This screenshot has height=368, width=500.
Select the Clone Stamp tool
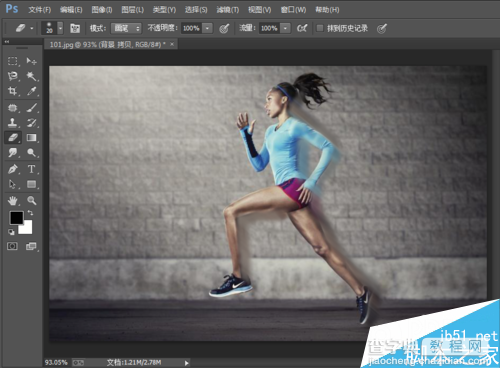(x=13, y=122)
